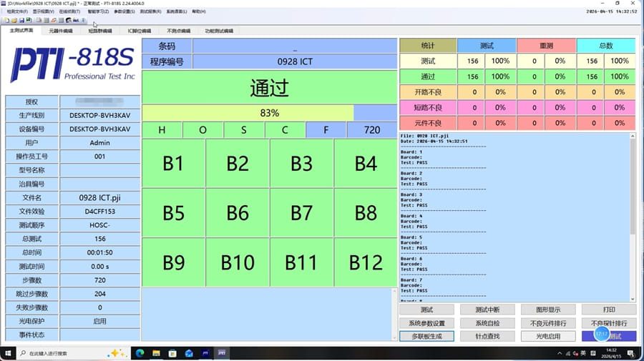The width and height of the screenshot is (644, 361).
Task: Open the 在线侦测(T) menu
Action: pos(70,11)
